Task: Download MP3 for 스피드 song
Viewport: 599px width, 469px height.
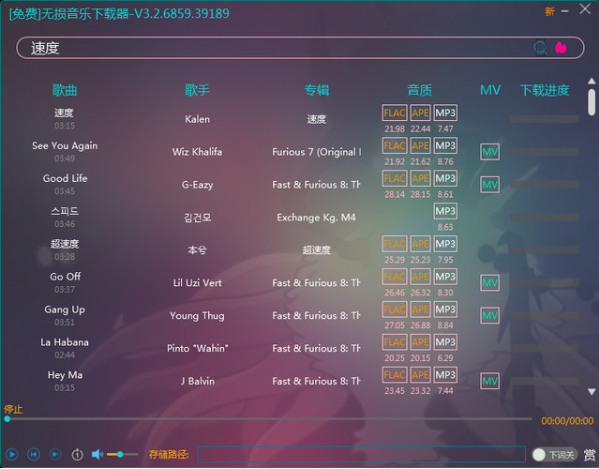Action: [445, 211]
